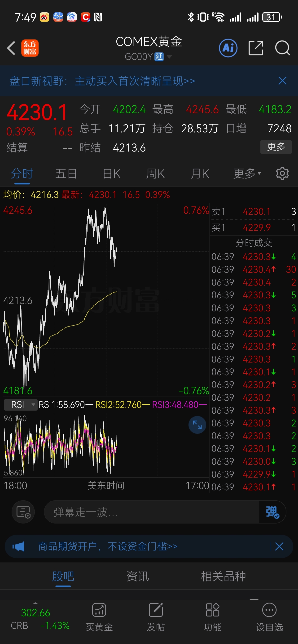Tap the 日增 7248 value
This screenshot has height=644, width=298.
coord(280,129)
